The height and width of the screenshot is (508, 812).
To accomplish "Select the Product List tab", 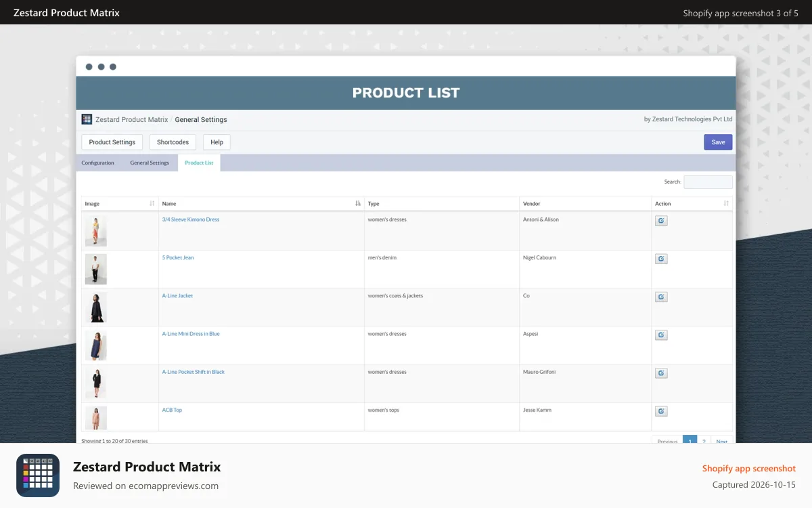I will tap(199, 163).
